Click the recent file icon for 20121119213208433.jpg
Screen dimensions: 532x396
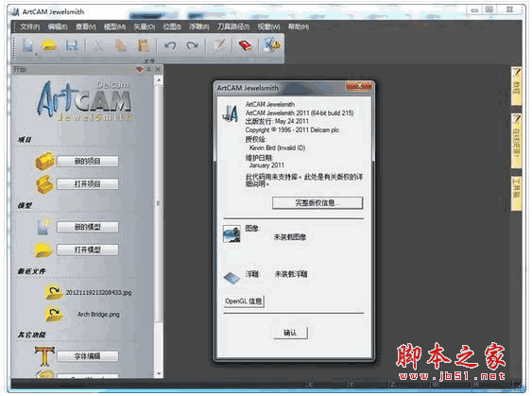click(x=54, y=292)
